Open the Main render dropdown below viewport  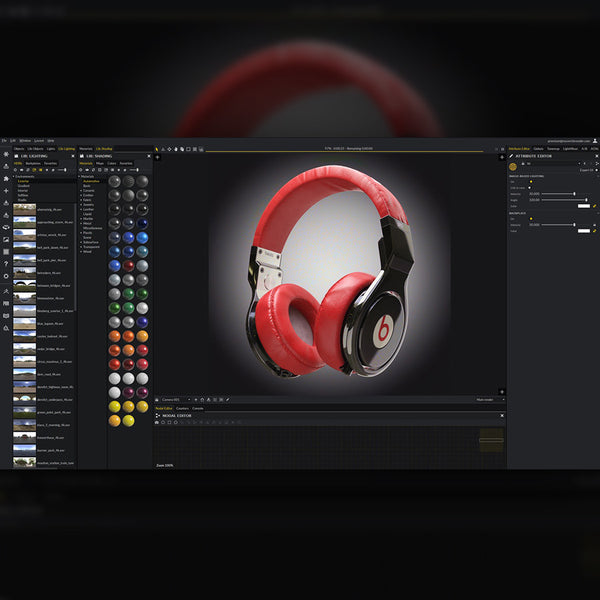pos(490,399)
